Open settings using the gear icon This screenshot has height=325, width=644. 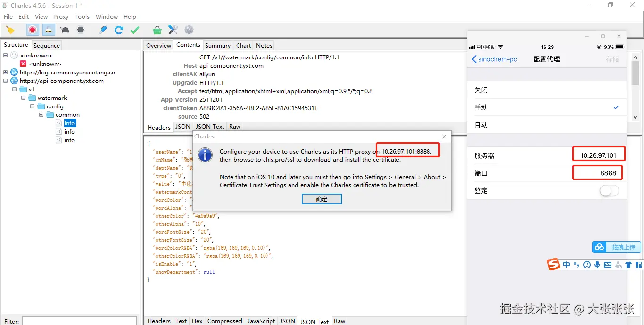(189, 30)
